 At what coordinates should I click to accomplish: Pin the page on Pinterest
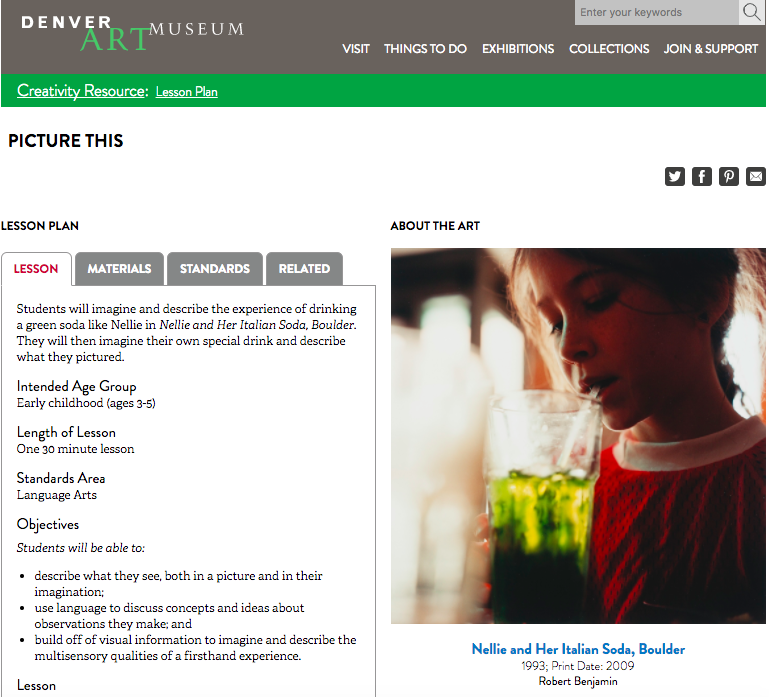click(728, 176)
